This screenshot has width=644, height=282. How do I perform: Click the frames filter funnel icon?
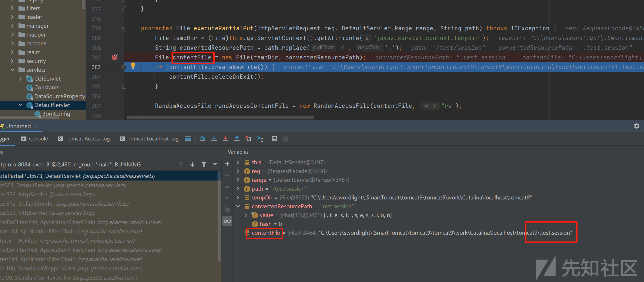pyautogui.click(x=204, y=164)
